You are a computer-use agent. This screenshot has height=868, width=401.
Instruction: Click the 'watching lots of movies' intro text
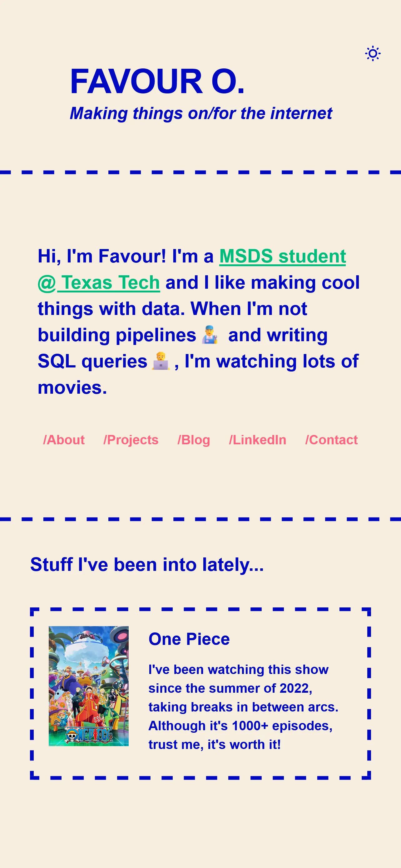pyautogui.click(x=198, y=374)
